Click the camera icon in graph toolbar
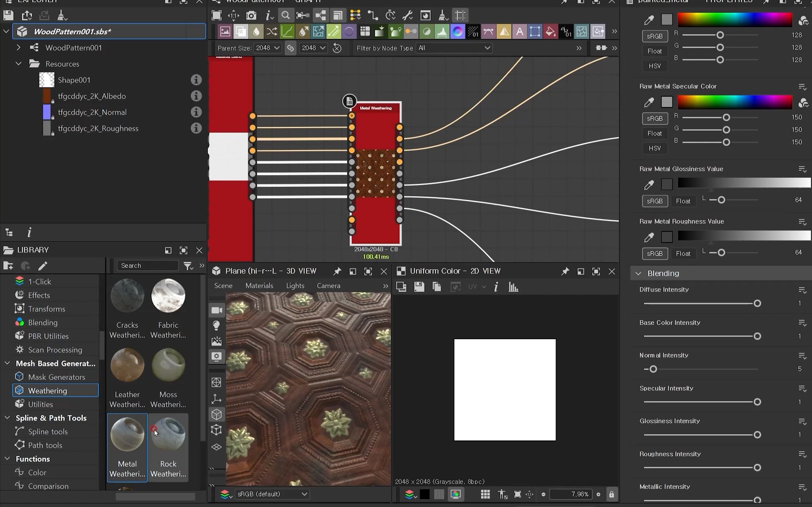The width and height of the screenshot is (812, 507). pos(251,16)
